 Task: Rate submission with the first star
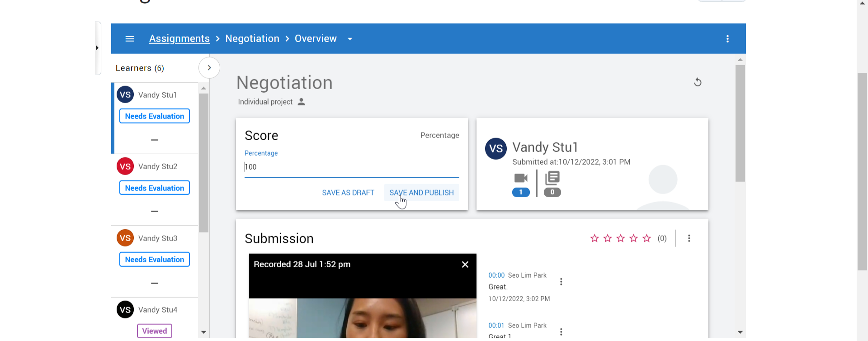[x=594, y=238]
